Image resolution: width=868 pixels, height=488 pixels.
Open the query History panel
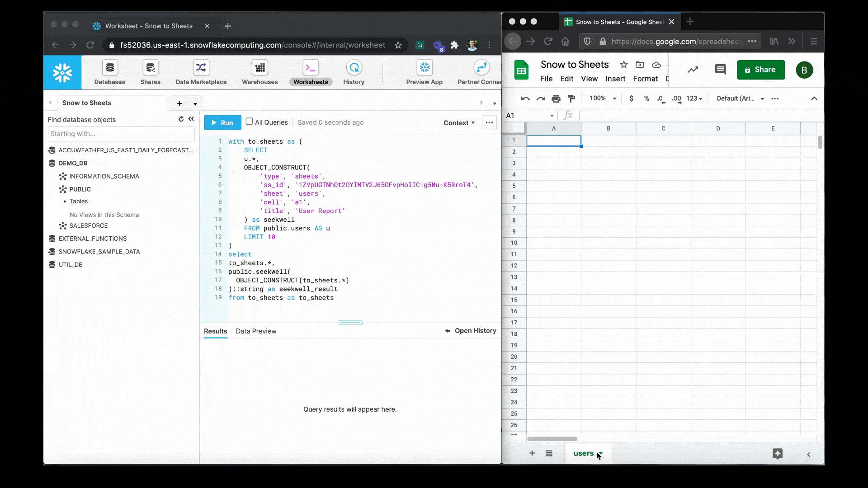[354, 72]
